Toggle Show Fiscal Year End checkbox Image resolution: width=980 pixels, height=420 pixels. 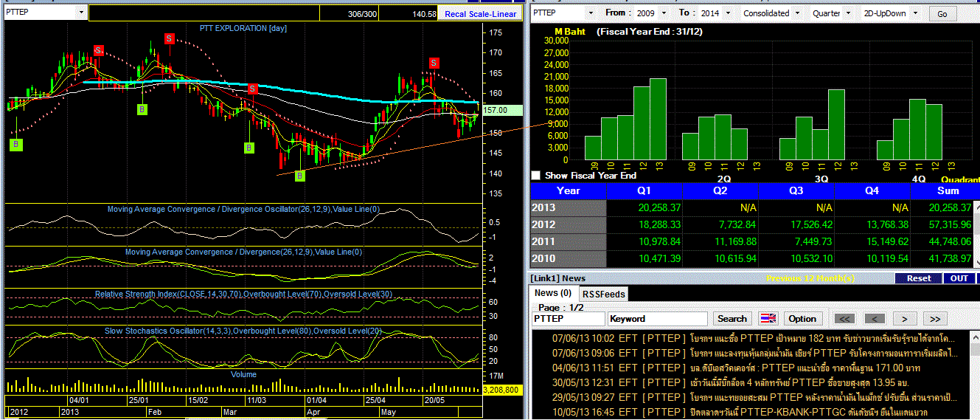pos(536,176)
